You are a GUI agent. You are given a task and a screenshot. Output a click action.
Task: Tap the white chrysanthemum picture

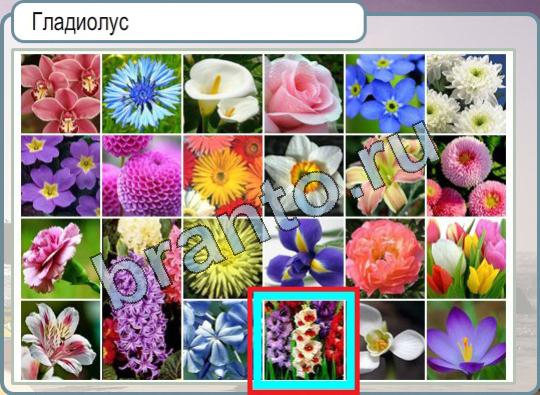coord(467,94)
